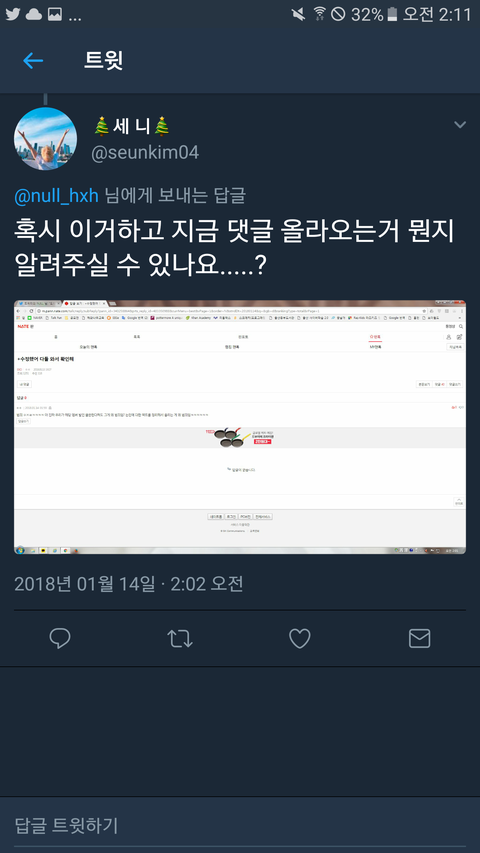Tap the muted sound status icon

click(x=298, y=15)
